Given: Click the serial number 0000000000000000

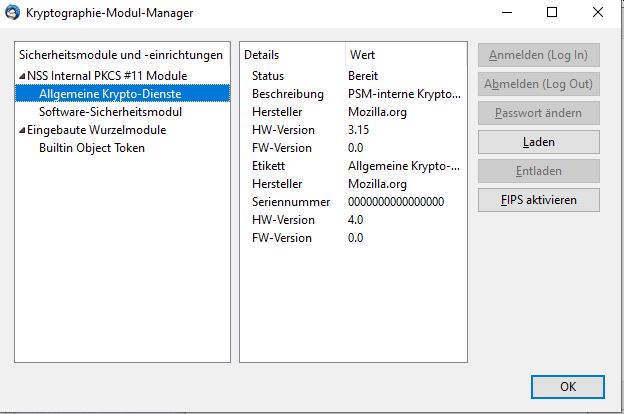Looking at the screenshot, I should pyautogui.click(x=396, y=202).
